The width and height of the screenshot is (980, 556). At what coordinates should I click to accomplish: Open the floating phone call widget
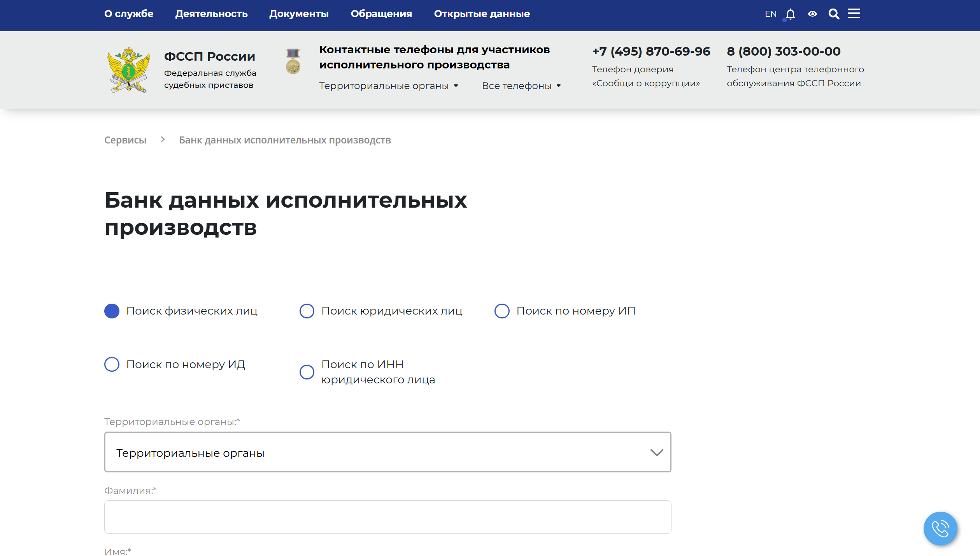click(x=940, y=528)
